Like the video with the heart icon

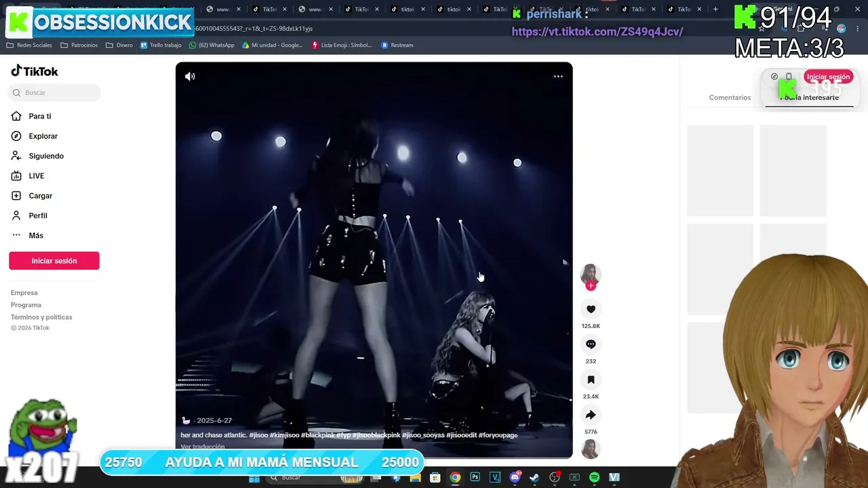click(591, 309)
